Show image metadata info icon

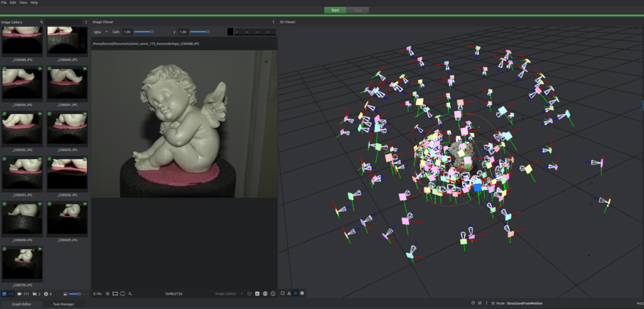273,294
